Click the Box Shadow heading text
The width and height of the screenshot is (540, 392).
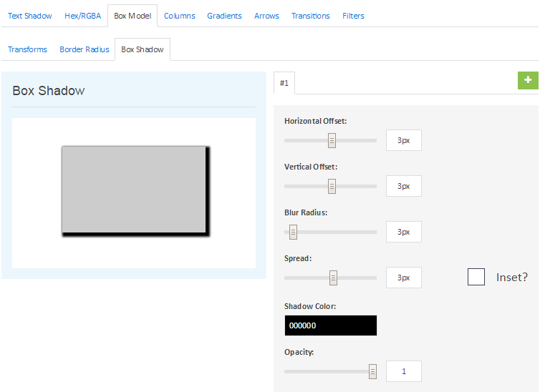pos(49,91)
